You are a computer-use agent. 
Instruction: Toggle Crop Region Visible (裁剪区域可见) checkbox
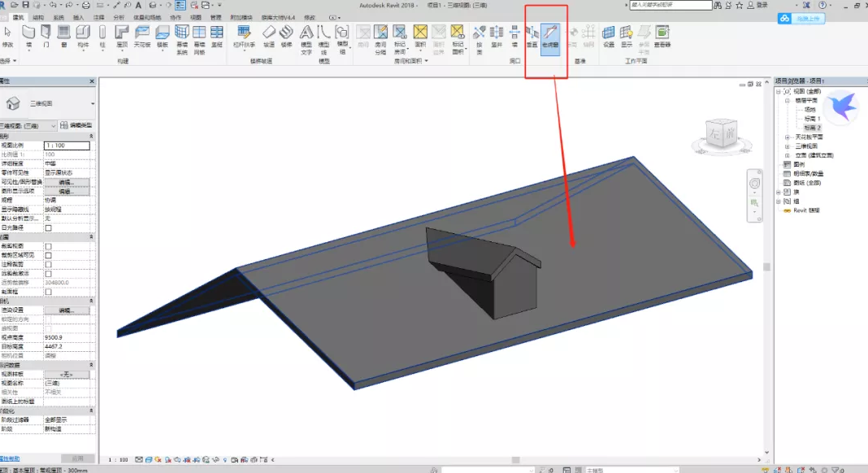pos(48,255)
